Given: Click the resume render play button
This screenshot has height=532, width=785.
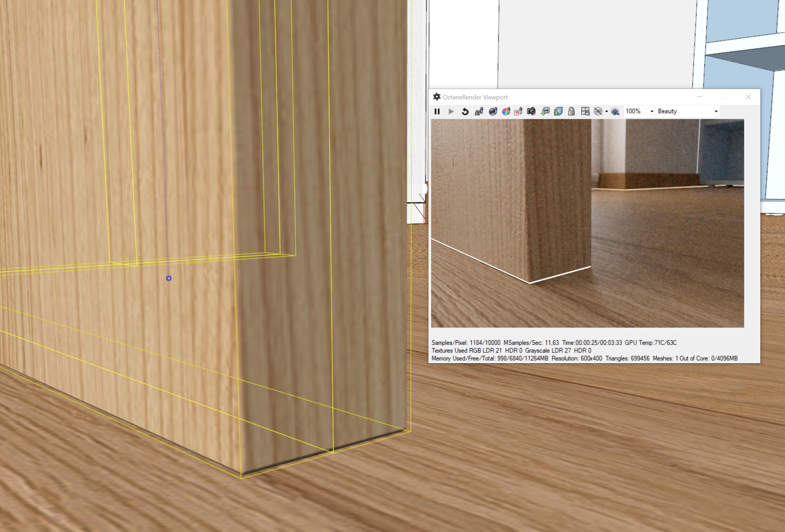Looking at the screenshot, I should tap(451, 111).
